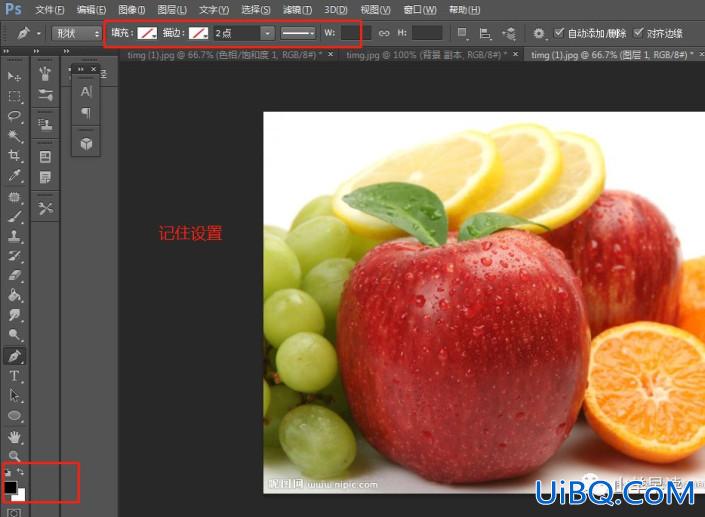Close the timg.jpg @ 100% tab

click(515, 54)
